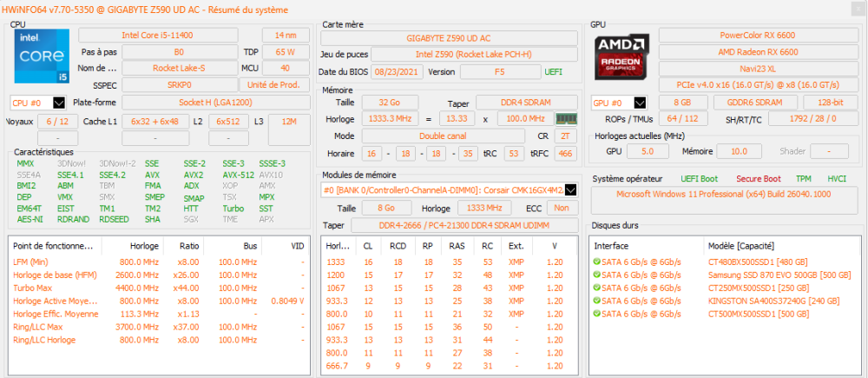Select the Ring/LLC Max row
Screen dimensions: 868x378
point(160,327)
